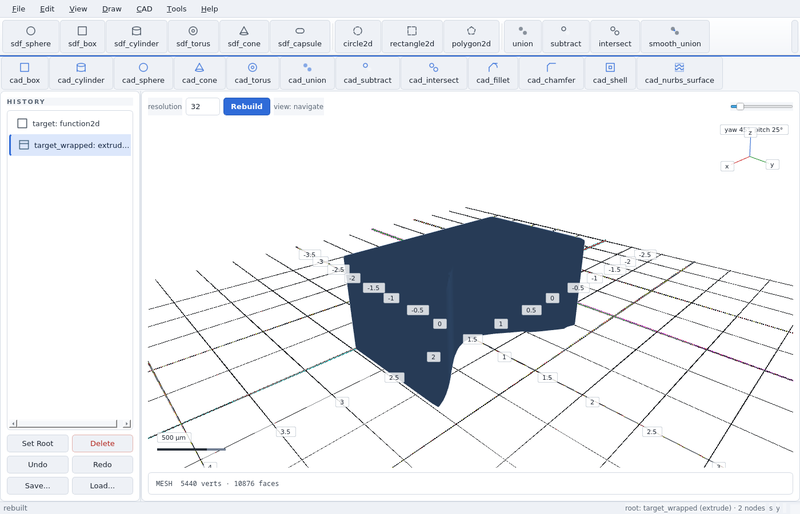Click the yaw/pitch readout label
The height and width of the screenshot is (514, 800).
point(754,130)
